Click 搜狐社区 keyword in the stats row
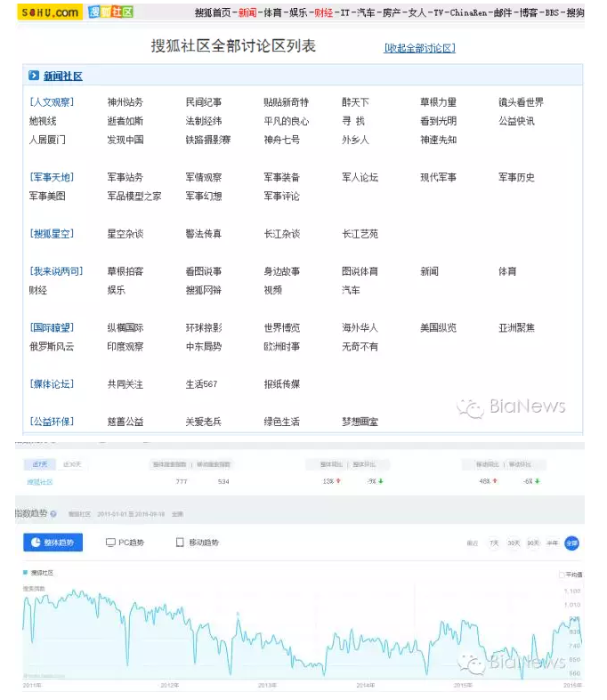 click(x=40, y=482)
